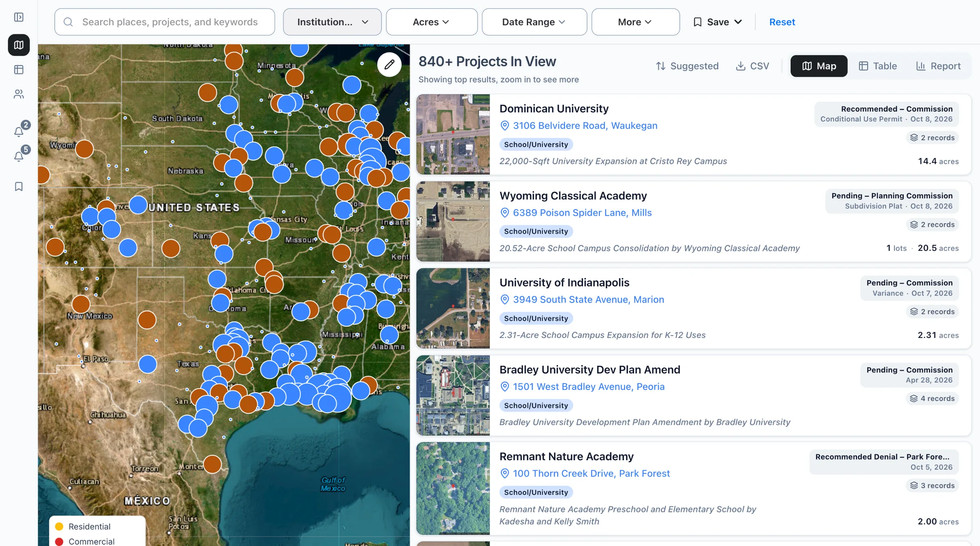This screenshot has height=546, width=980.
Task: Open 2 records for Dominican University
Action: (x=932, y=138)
